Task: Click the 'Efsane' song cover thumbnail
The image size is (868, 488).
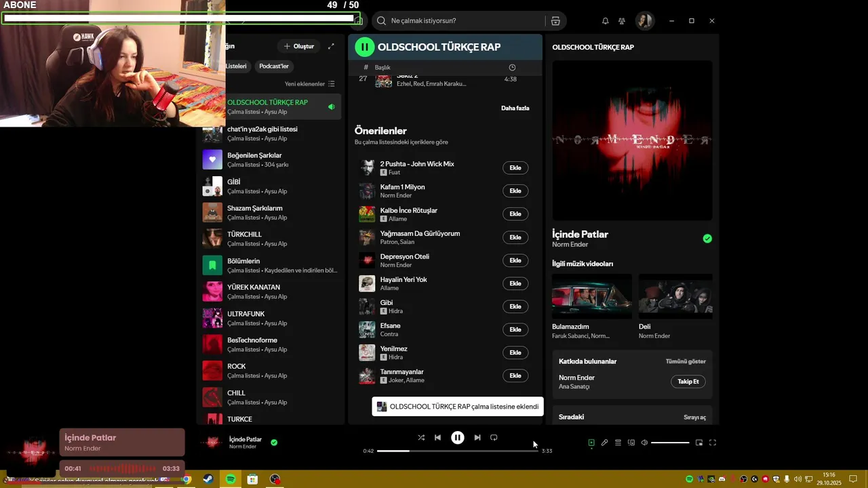Action: pos(367,329)
